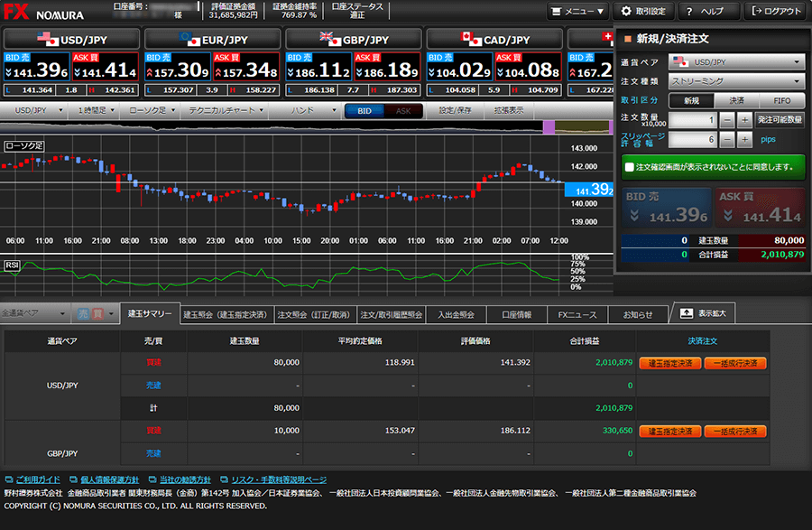
Task: Click 発注可能数量 button
Action: click(780, 120)
